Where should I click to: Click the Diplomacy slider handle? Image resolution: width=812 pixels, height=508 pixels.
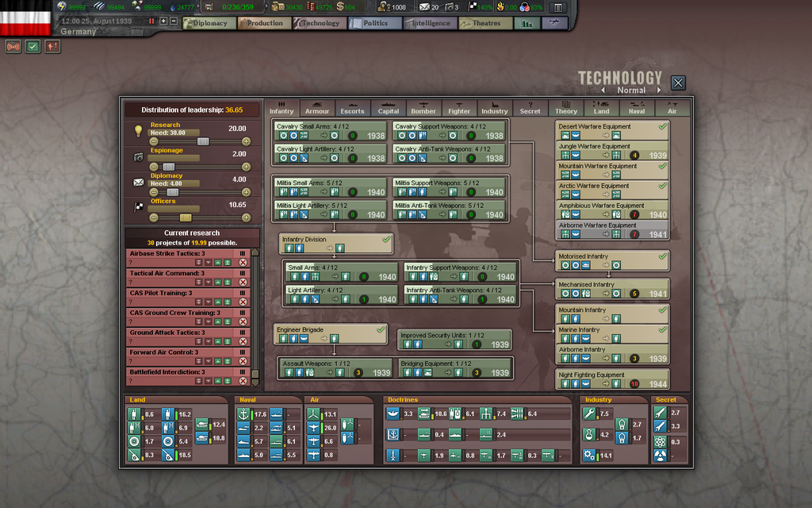tap(172, 192)
